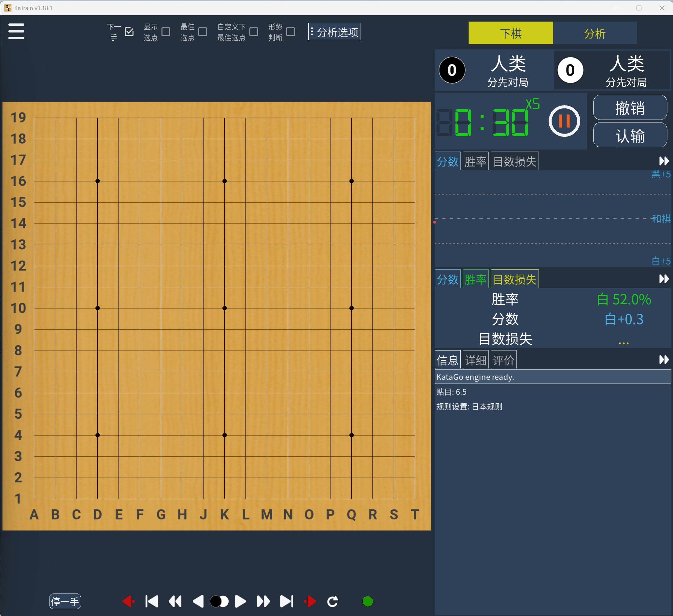Click the timer display 0:30
The height and width of the screenshot is (616, 673).
[x=483, y=122]
